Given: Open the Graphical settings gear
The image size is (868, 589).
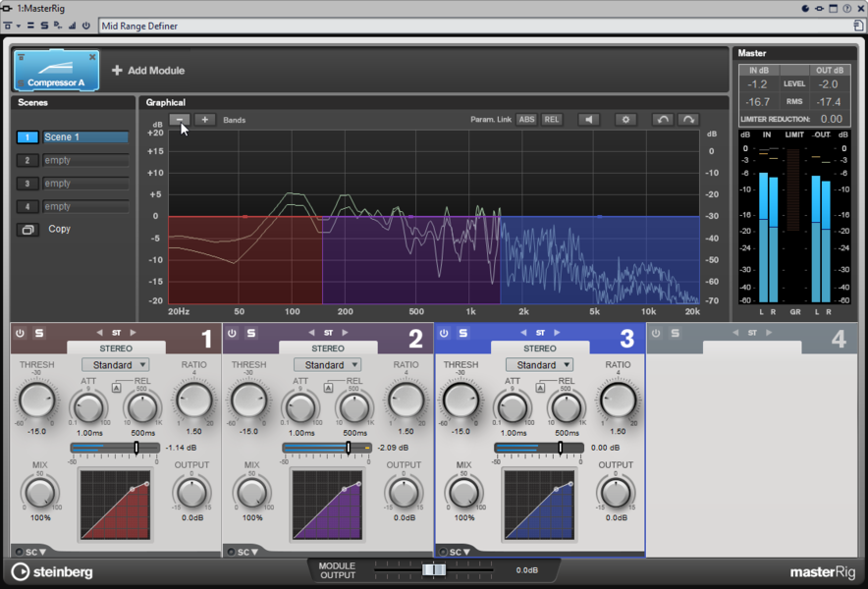Looking at the screenshot, I should point(625,120).
